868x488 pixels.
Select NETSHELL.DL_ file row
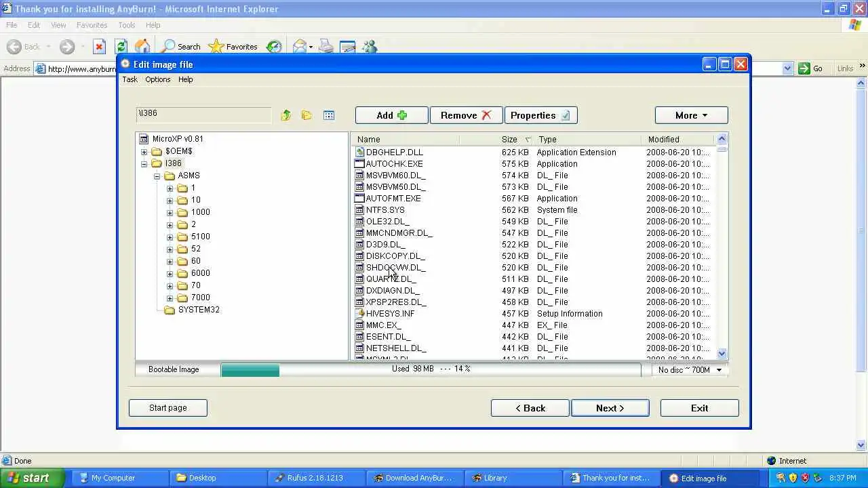click(x=532, y=348)
